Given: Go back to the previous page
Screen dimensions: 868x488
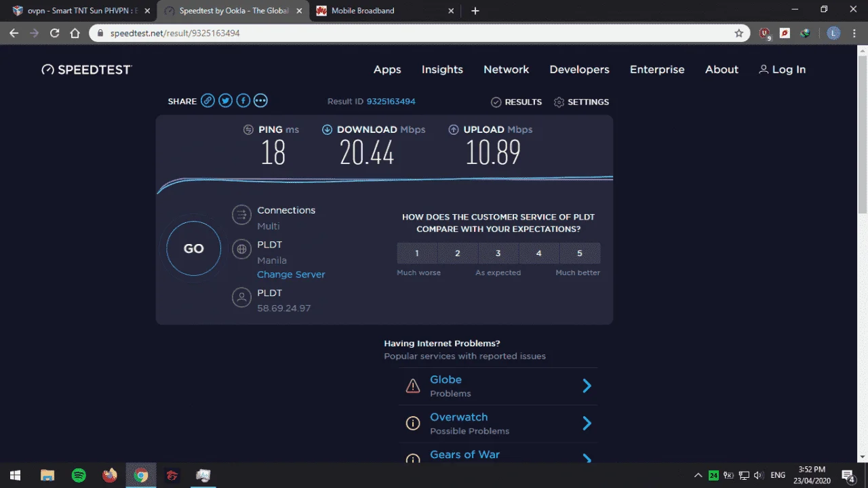Looking at the screenshot, I should (14, 33).
